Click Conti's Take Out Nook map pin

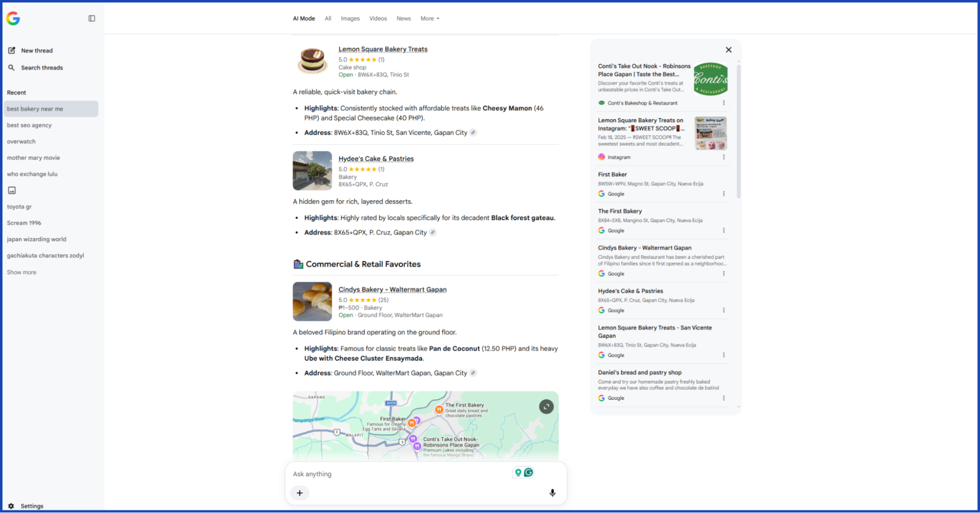pyautogui.click(x=417, y=446)
